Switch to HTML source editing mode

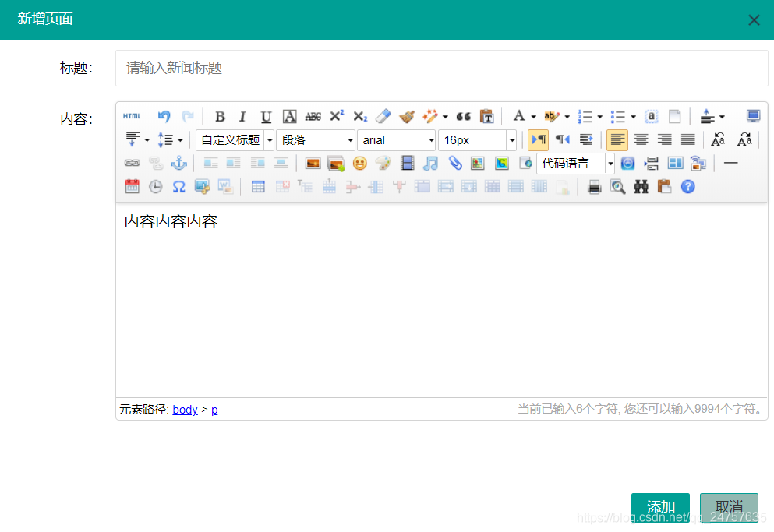pyautogui.click(x=132, y=115)
